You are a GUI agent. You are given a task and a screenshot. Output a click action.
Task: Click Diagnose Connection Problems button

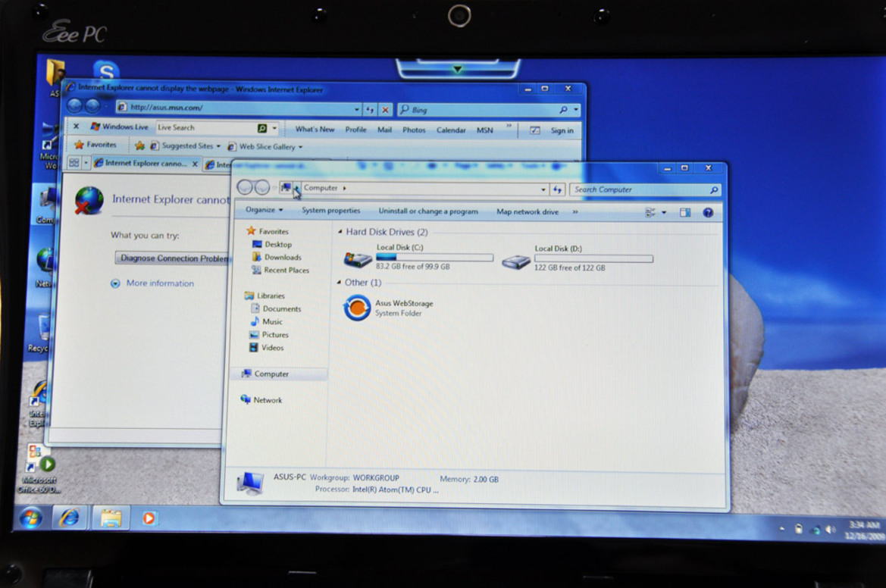click(173, 258)
